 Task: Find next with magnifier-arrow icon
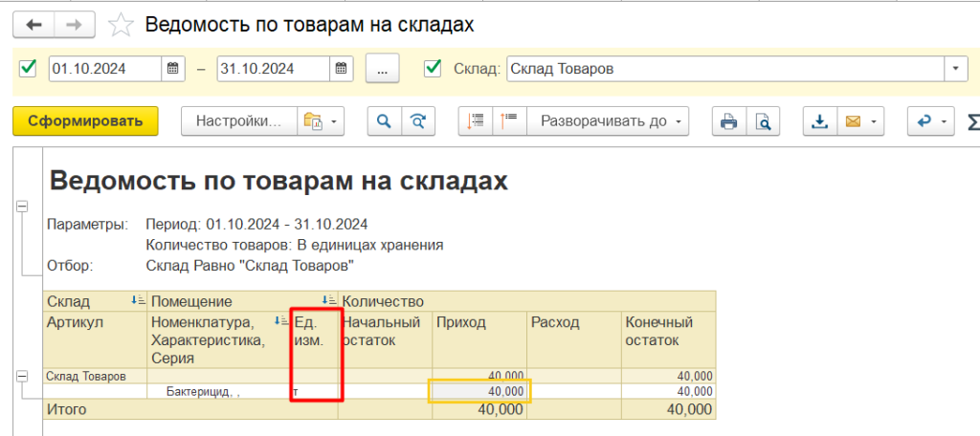[417, 120]
